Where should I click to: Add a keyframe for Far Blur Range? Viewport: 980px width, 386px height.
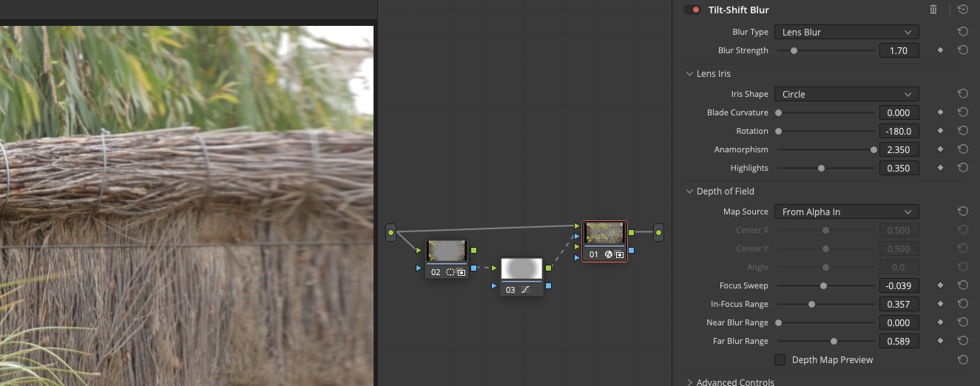pos(940,341)
